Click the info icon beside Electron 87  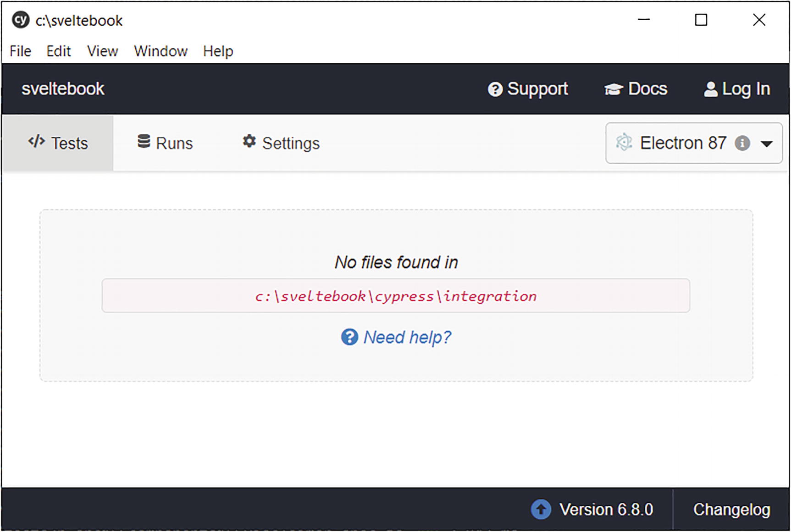pos(742,144)
